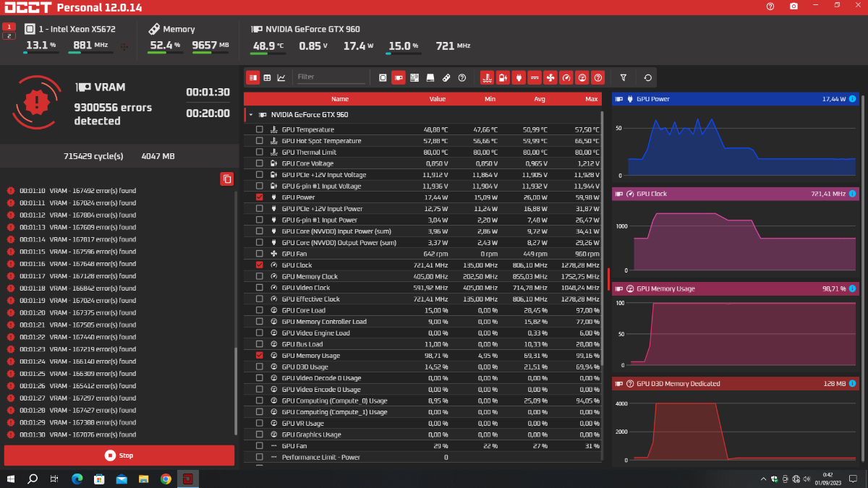Screen dimensions: 868x488
Task: Click the sensor Filter text field
Action: pyautogui.click(x=330, y=77)
